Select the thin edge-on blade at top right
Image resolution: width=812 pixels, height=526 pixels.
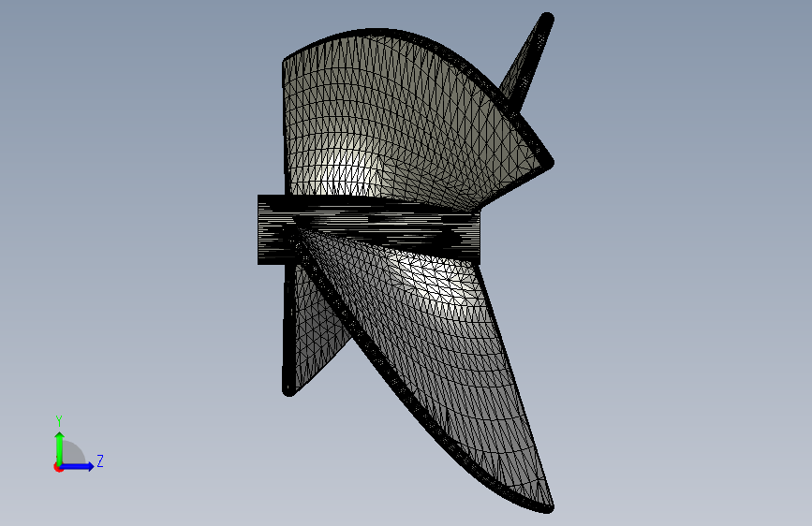coord(527,62)
